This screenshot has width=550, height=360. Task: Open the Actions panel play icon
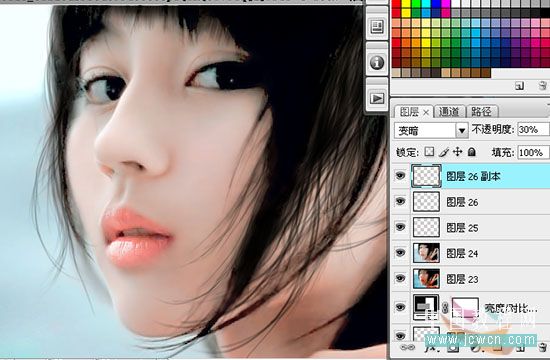(377, 98)
